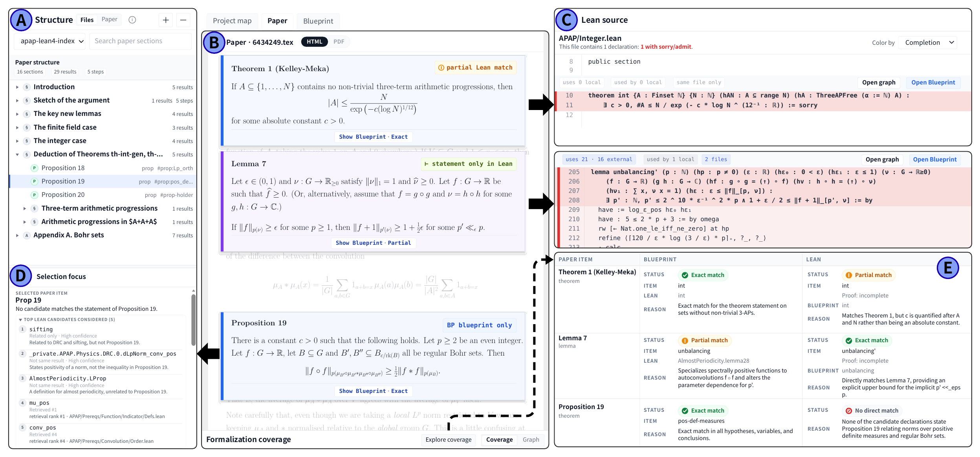980x457 pixels.
Task: Click the sifting candidate entry
Action: 101,336
